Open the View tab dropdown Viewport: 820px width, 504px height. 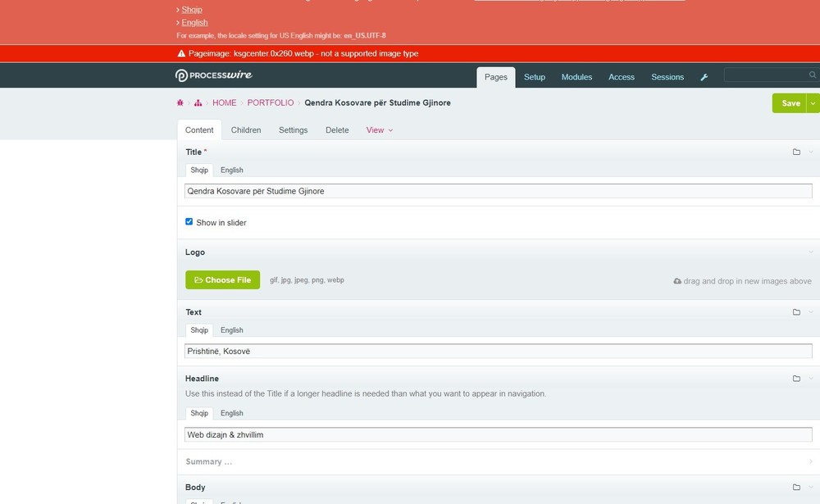click(x=380, y=130)
